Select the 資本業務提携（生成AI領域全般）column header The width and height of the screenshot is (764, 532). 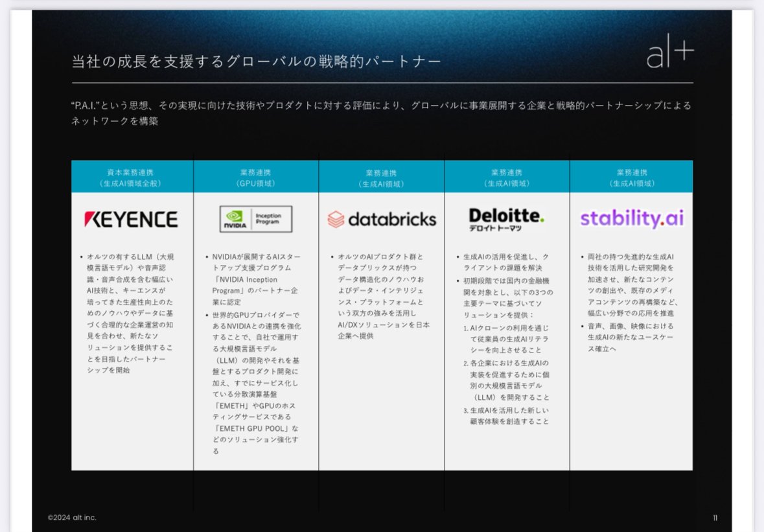click(132, 176)
